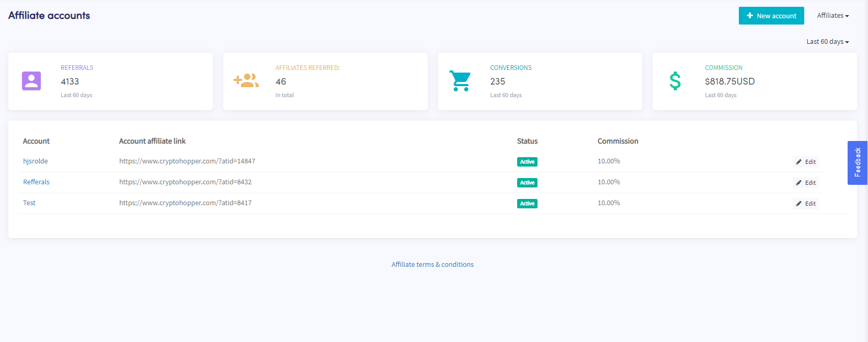Click the pencil icon in Test row
The height and width of the screenshot is (342, 868).
coord(798,204)
